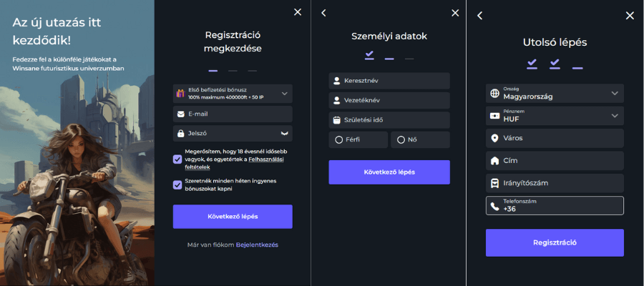Go back from Személyi adatok step
Image resolution: width=644 pixels, height=286 pixels.
[x=323, y=13]
